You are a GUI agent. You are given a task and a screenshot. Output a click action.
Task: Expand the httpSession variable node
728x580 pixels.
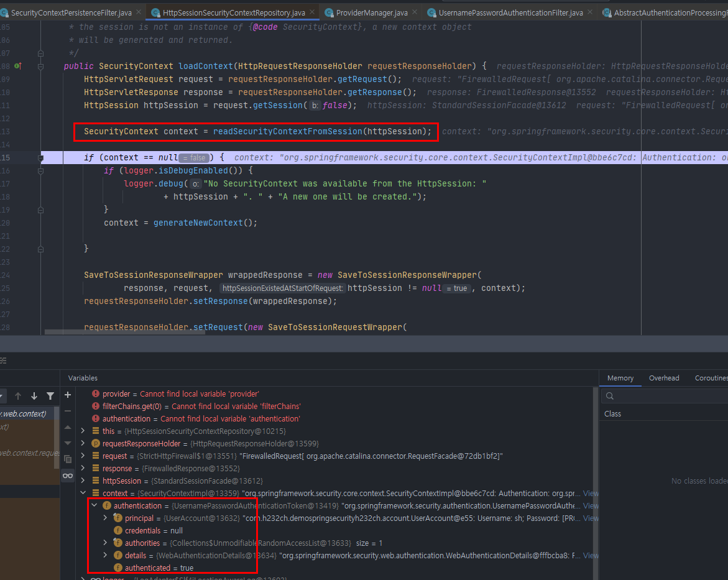83,481
